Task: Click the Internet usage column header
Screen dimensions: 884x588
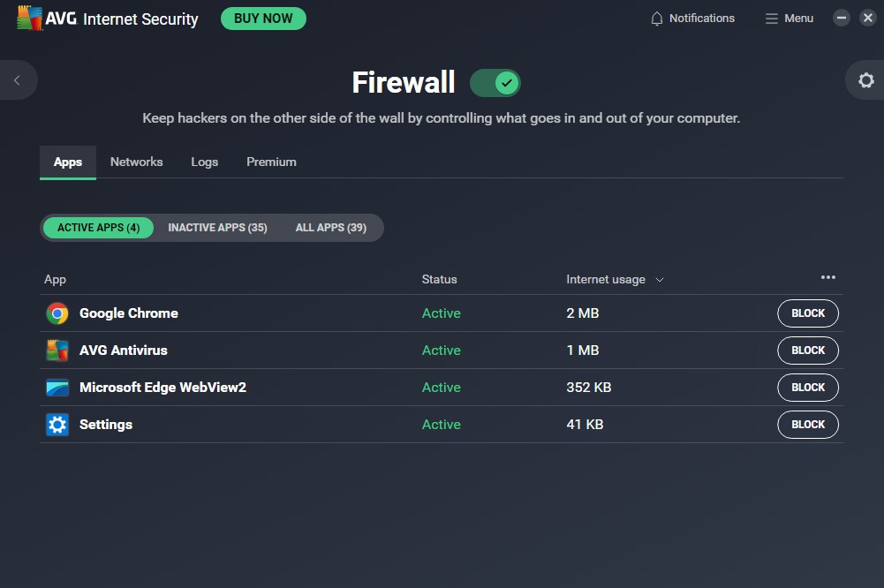Action: pyautogui.click(x=606, y=280)
